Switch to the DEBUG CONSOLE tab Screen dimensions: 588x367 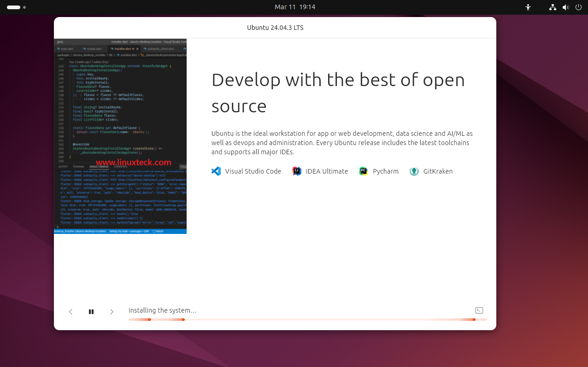[98, 166]
